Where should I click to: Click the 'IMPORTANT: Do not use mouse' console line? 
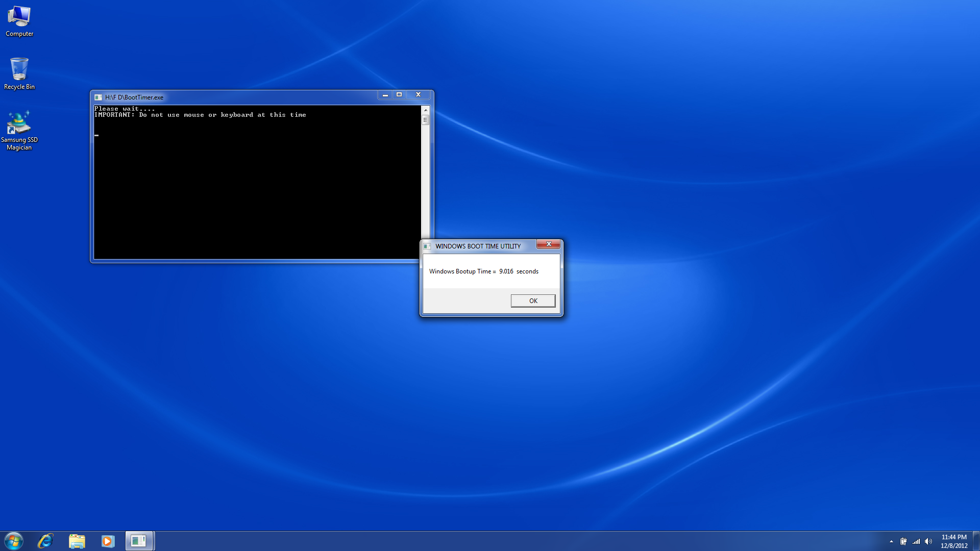(200, 115)
